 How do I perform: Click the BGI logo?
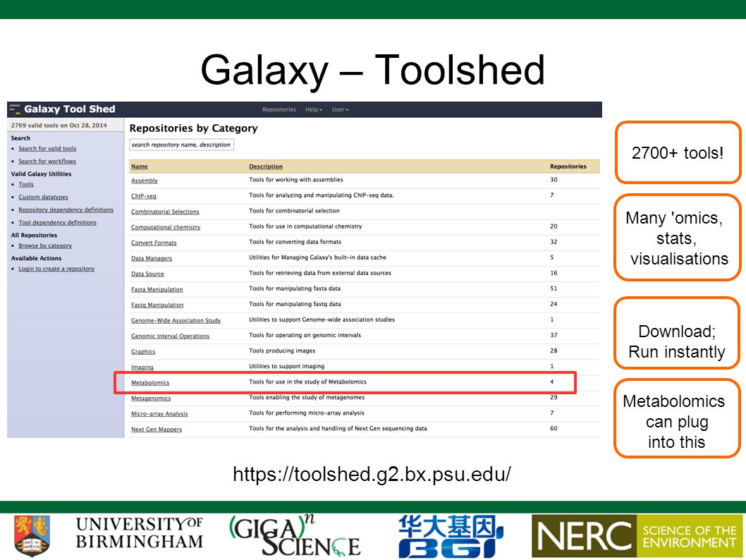click(x=450, y=536)
